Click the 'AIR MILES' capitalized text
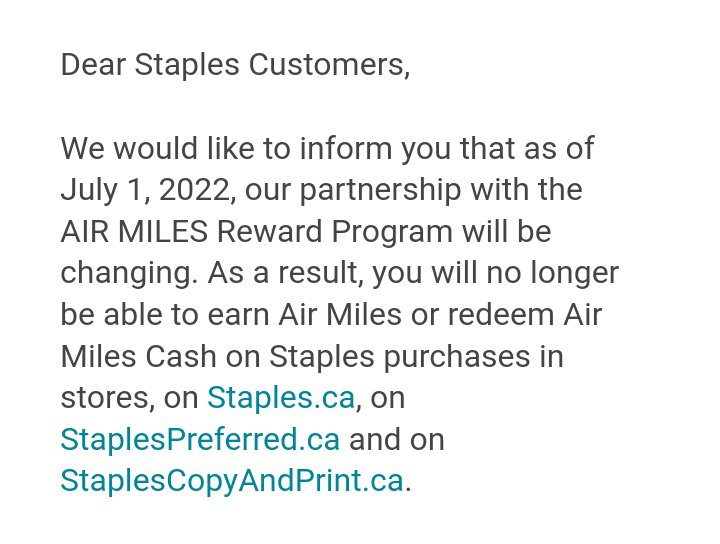 pyautogui.click(x=134, y=231)
